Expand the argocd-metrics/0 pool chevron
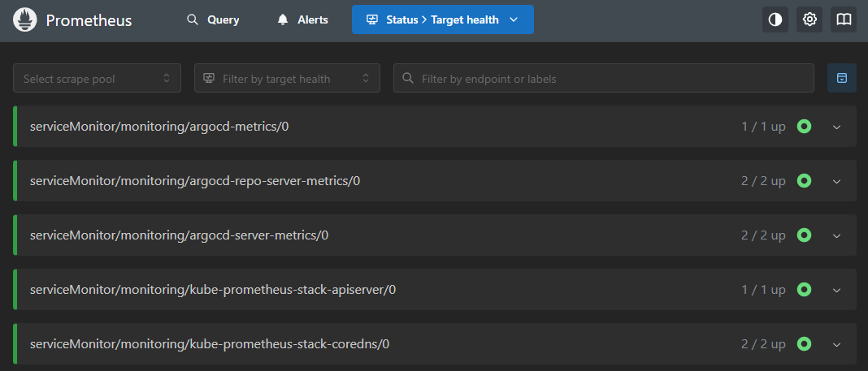Screen dimensions: 868x371 pos(837,127)
